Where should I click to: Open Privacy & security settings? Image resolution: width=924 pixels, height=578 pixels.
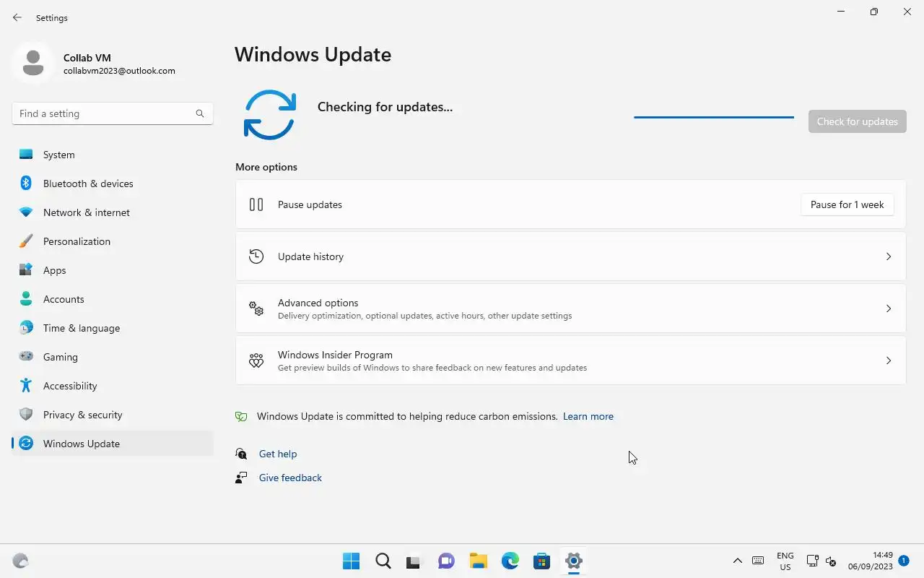pos(113,415)
